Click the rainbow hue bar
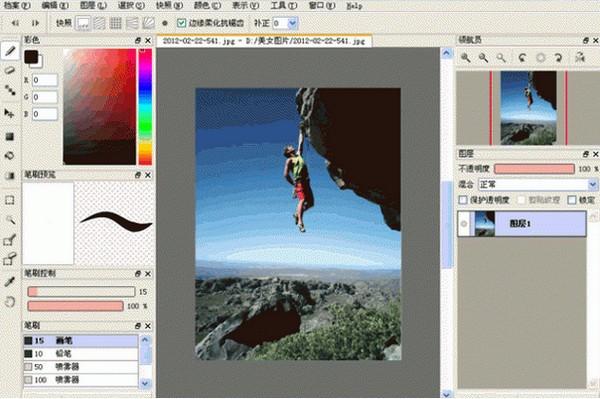Screen dimensions: 600x399 coord(145,107)
